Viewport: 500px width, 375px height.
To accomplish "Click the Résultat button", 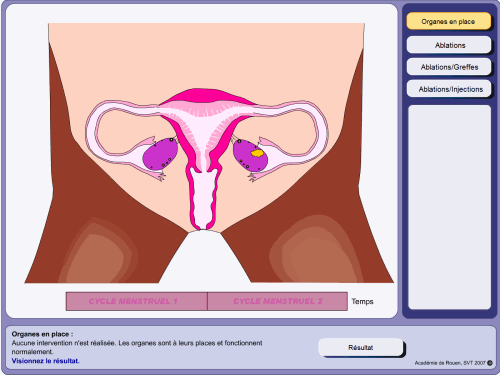I will pyautogui.click(x=361, y=348).
